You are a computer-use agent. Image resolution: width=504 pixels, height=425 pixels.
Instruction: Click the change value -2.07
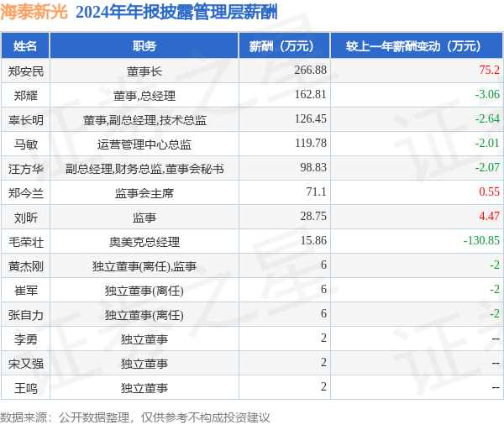[487, 167]
